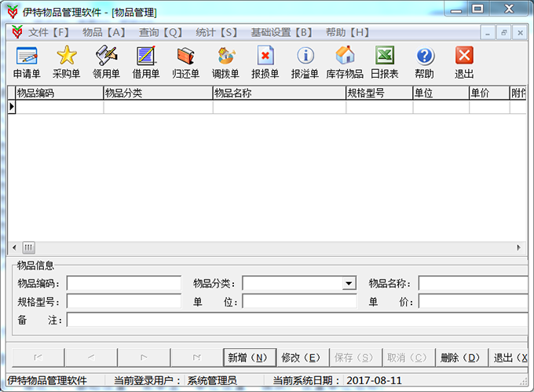
Task: Click the 取消（C） button
Action: click(x=408, y=357)
